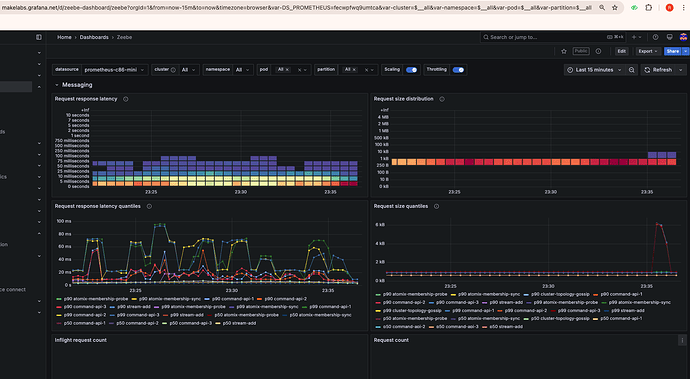Click the Edit button
Image resolution: width=690 pixels, height=379 pixels.
621,52
